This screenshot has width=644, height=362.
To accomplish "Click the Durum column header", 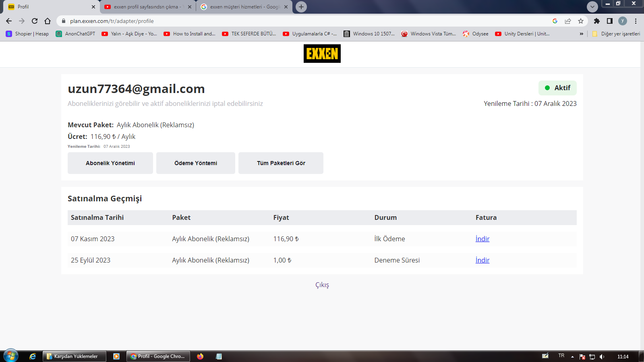I will (385, 217).
